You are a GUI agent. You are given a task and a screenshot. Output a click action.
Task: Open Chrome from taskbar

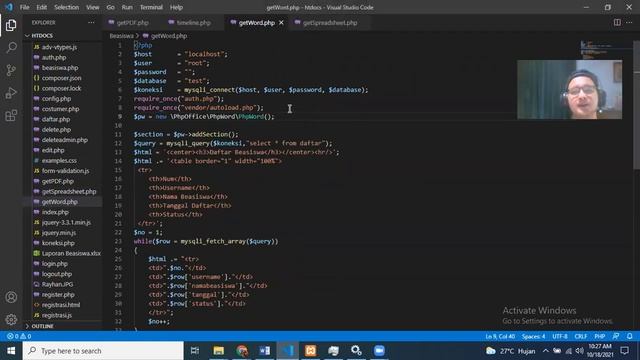click(242, 351)
